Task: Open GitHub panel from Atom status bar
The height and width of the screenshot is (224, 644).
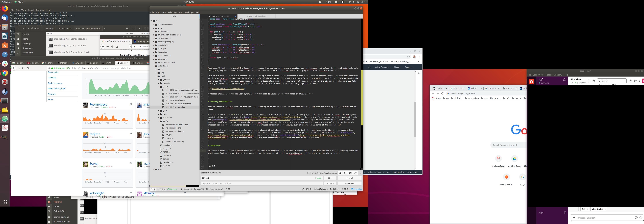Action: click(x=334, y=189)
